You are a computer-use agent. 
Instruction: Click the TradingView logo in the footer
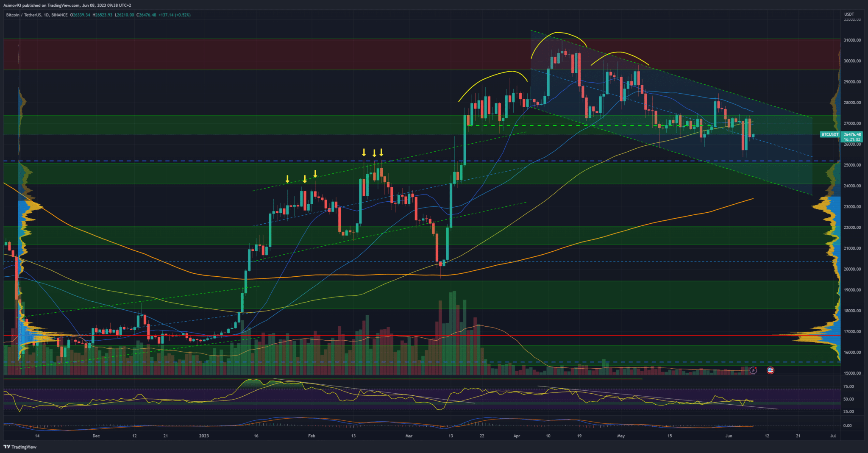coord(20,447)
